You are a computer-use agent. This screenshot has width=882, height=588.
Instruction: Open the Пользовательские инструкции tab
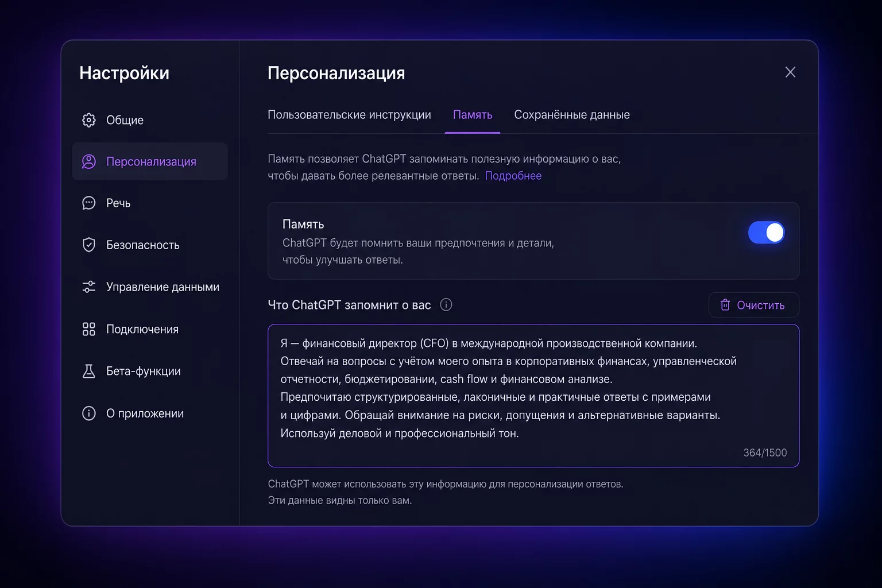pyautogui.click(x=349, y=115)
